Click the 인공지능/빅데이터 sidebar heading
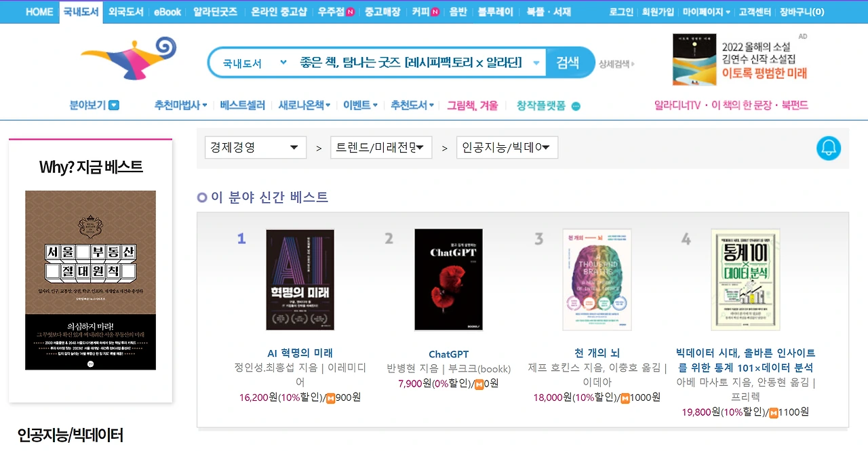 tap(71, 435)
